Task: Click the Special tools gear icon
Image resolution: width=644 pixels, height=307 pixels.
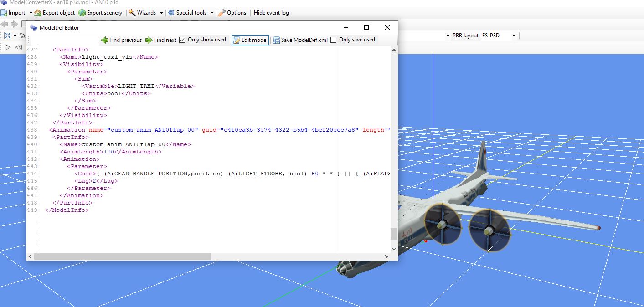Action: point(171,13)
